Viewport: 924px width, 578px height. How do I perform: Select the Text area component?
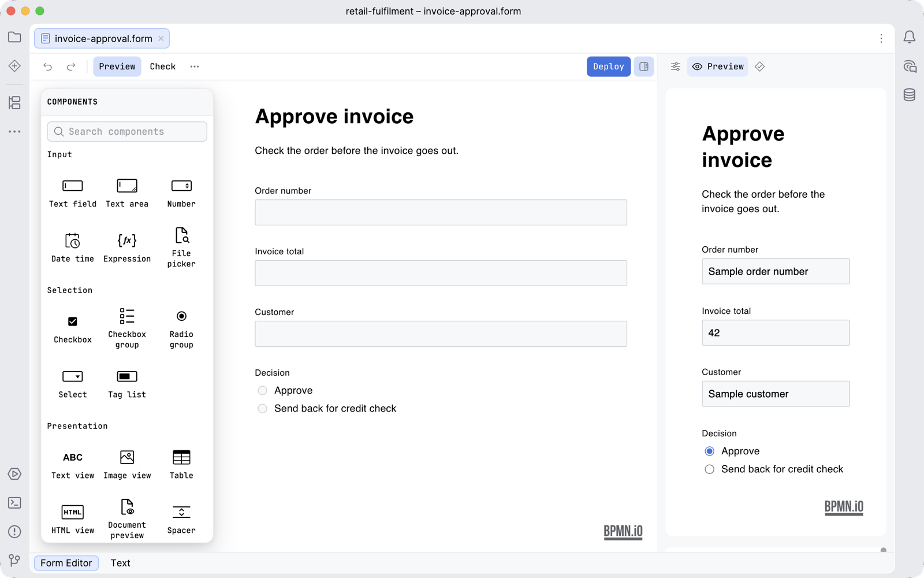[x=127, y=193]
